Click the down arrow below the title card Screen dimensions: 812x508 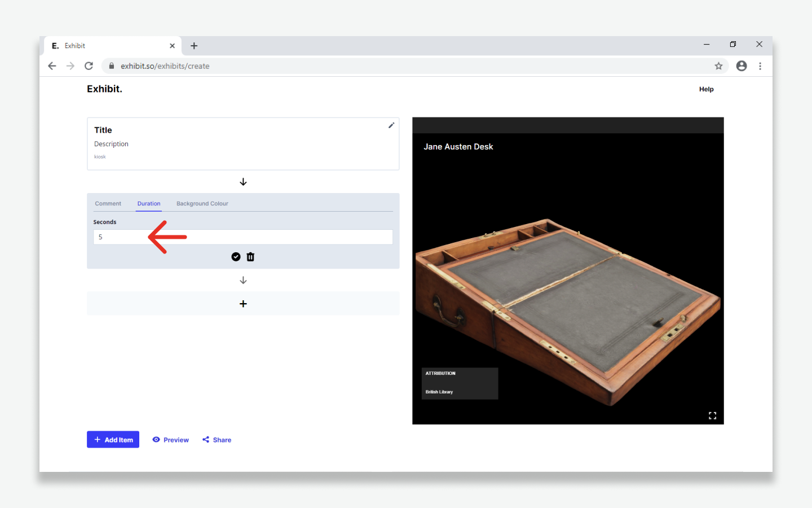point(243,182)
